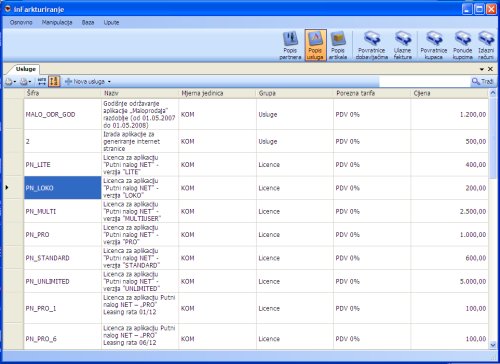Open Povratnice dobavljačima

372,45
